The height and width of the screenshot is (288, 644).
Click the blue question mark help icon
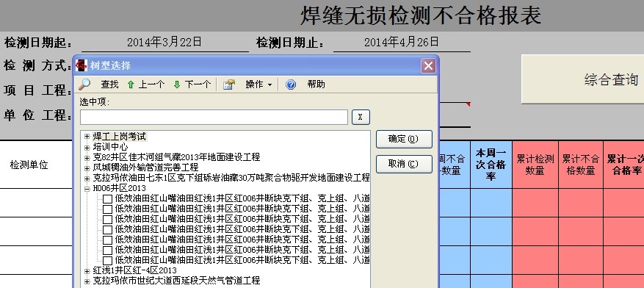click(x=291, y=84)
